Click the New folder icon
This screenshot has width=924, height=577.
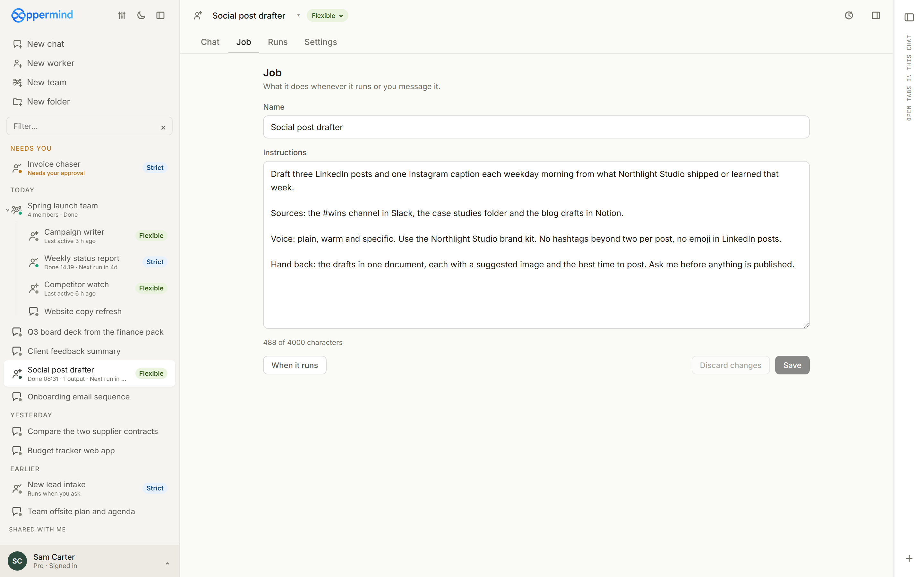click(x=18, y=102)
